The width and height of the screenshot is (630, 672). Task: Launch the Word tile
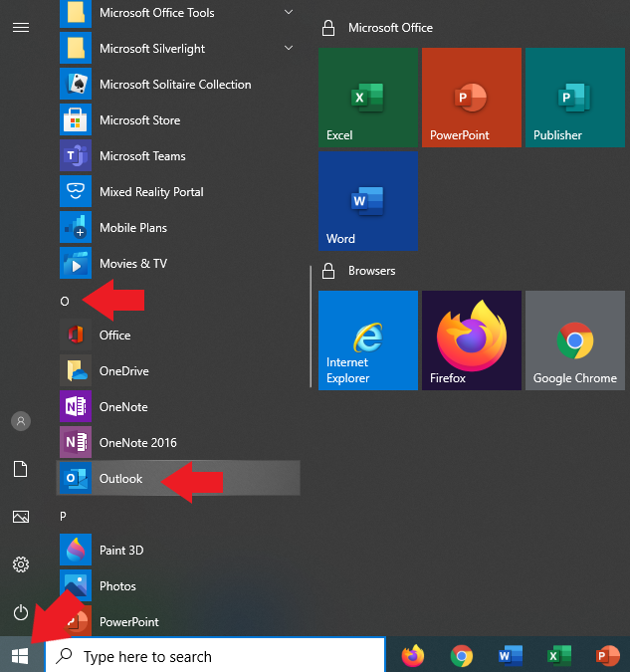click(368, 201)
